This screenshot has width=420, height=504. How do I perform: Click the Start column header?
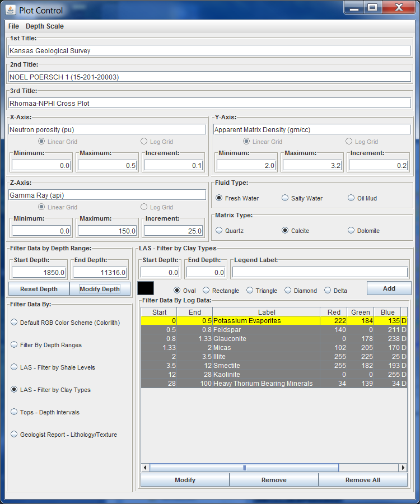159,312
